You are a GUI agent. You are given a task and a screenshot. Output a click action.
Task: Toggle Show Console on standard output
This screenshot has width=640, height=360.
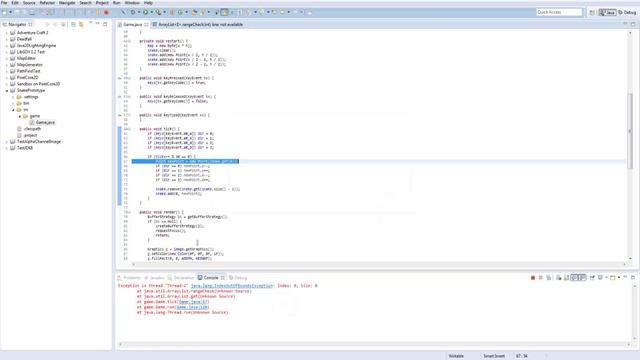pos(574,278)
